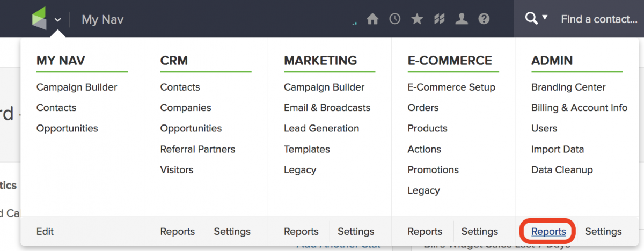Click the green Infusionsoft logo icon
The image size is (644, 251).
[39, 19]
